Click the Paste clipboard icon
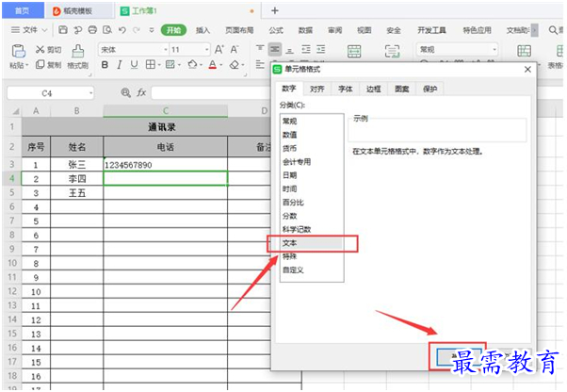The width and height of the screenshot is (567, 392). [19, 51]
